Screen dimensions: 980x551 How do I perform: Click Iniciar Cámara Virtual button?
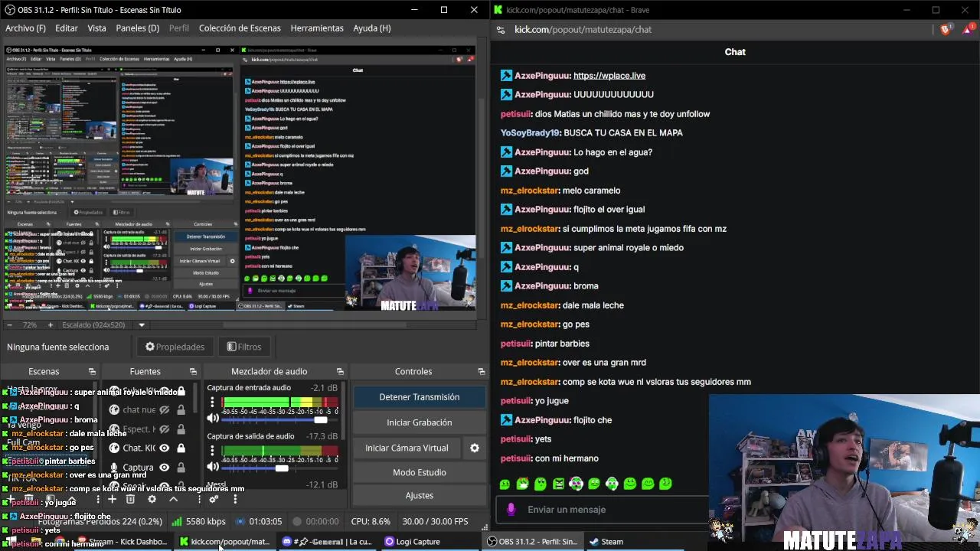(407, 448)
